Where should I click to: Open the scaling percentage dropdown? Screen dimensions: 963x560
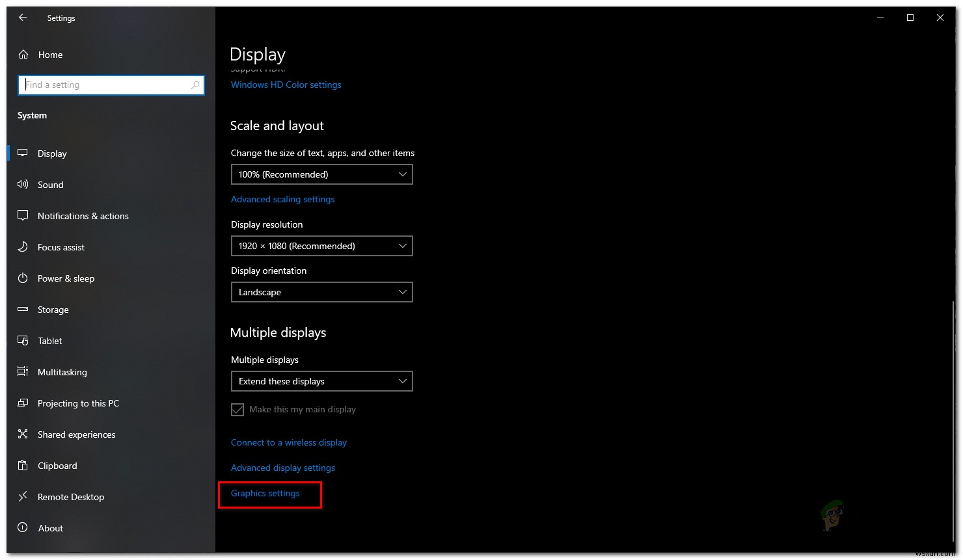click(x=321, y=174)
